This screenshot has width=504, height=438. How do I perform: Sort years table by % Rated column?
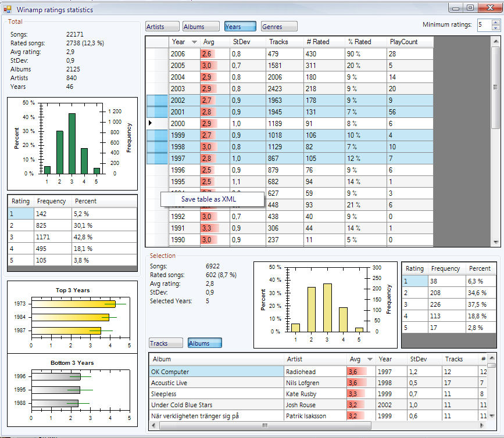pyautogui.click(x=366, y=42)
